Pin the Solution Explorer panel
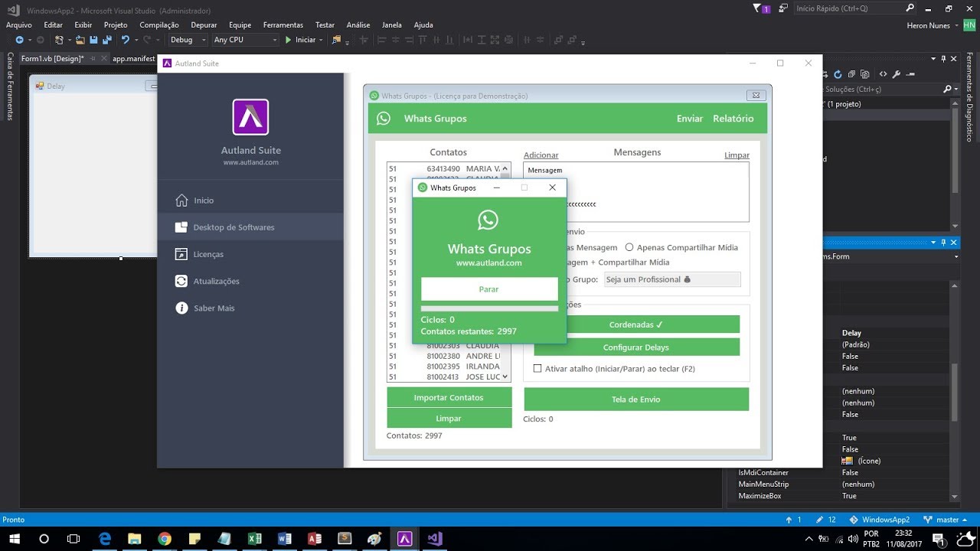The width and height of the screenshot is (980, 551). pyautogui.click(x=943, y=58)
